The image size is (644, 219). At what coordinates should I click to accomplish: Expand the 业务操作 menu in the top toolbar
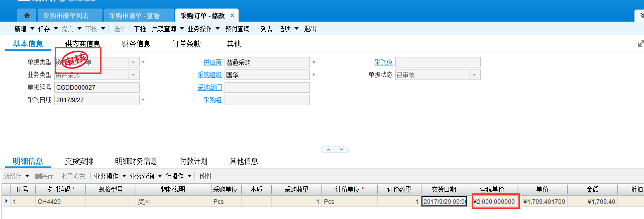click(x=218, y=29)
